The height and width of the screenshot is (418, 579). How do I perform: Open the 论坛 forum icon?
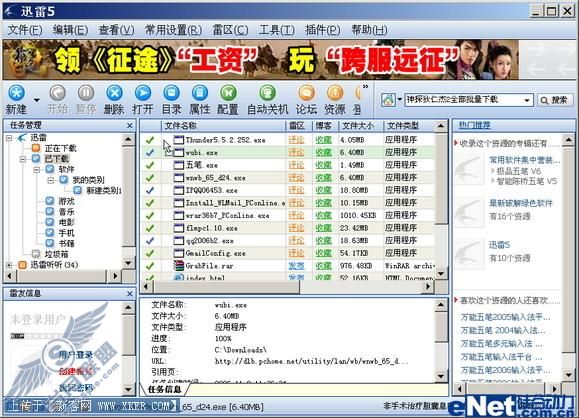click(x=306, y=93)
